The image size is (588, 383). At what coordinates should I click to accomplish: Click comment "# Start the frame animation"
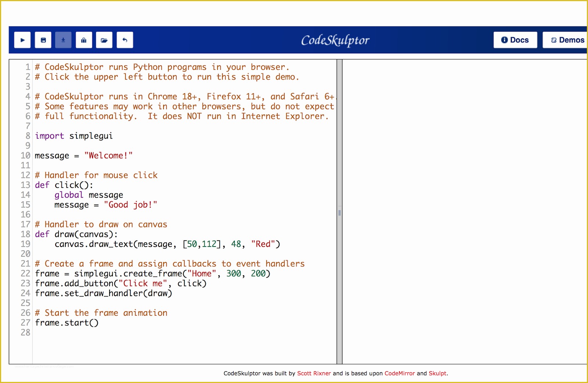(x=101, y=313)
